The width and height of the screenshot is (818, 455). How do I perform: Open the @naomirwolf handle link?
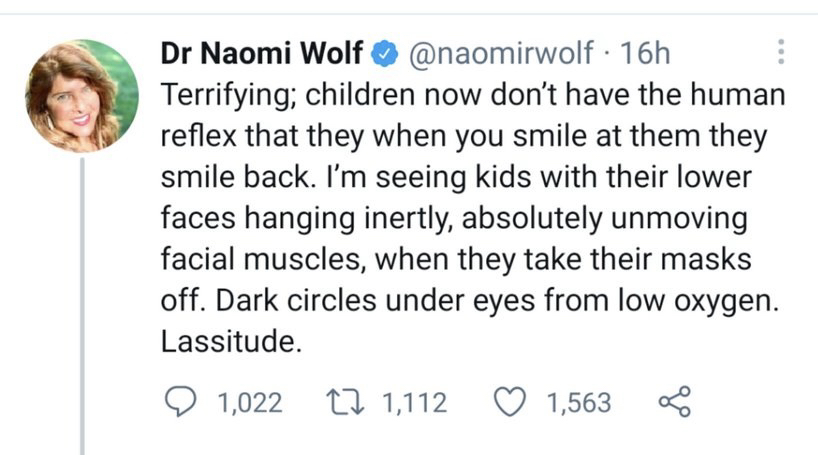pos(499,52)
